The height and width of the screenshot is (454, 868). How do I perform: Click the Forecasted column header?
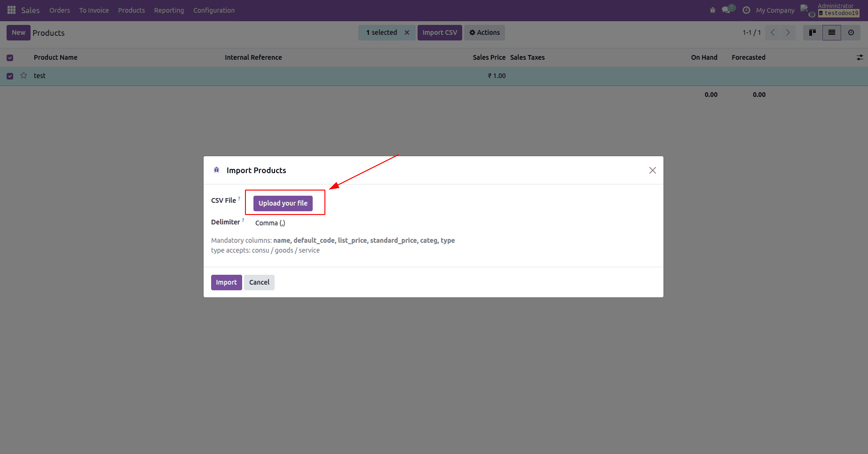749,57
